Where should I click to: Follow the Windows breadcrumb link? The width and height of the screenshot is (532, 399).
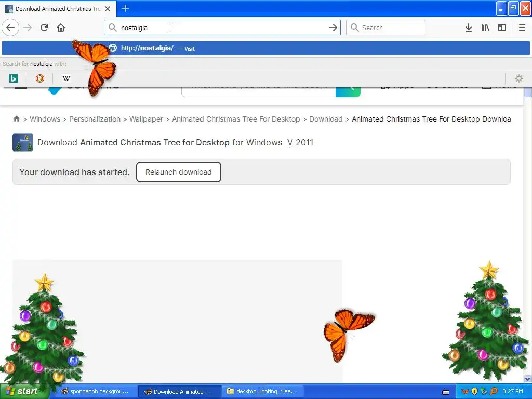tap(45, 119)
